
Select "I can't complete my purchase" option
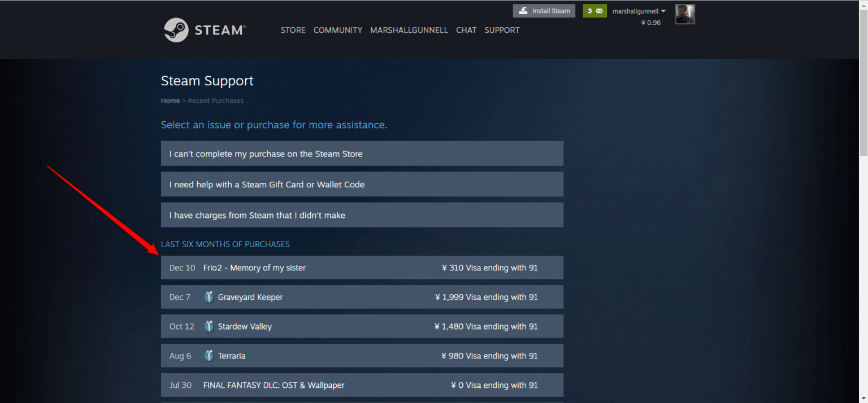(x=362, y=154)
